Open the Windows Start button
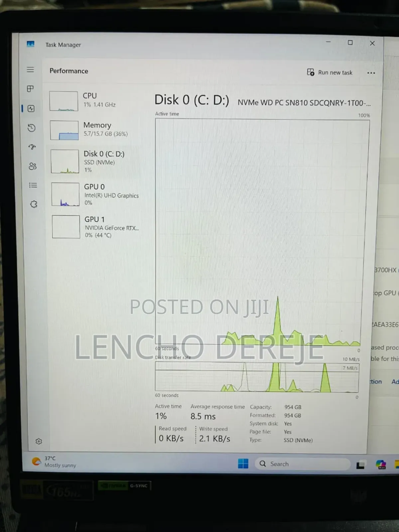The height and width of the screenshot is (532, 399). 243,463
